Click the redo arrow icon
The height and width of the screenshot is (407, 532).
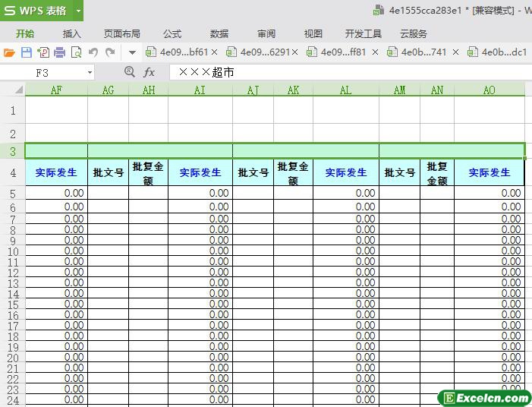click(x=111, y=52)
